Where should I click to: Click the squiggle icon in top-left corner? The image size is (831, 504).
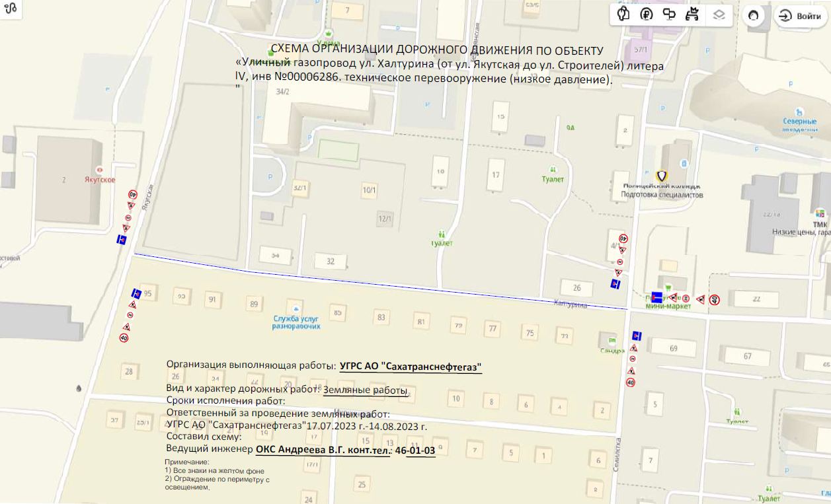[x=11, y=9]
